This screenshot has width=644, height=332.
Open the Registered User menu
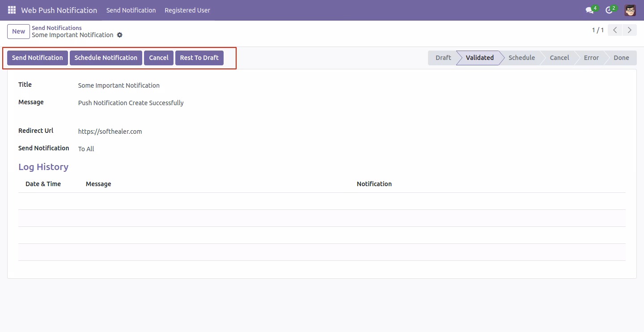187,10
